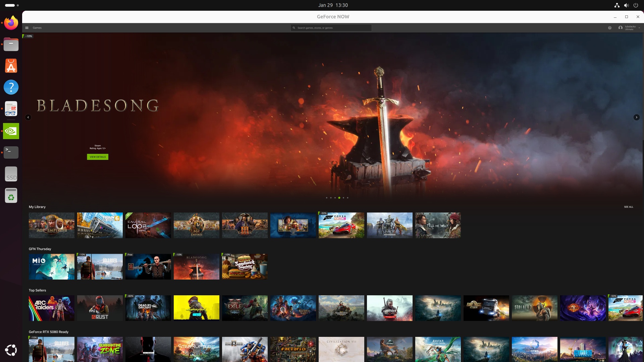Select the first carousel page dot
This screenshot has height=362, width=644.
326,198
